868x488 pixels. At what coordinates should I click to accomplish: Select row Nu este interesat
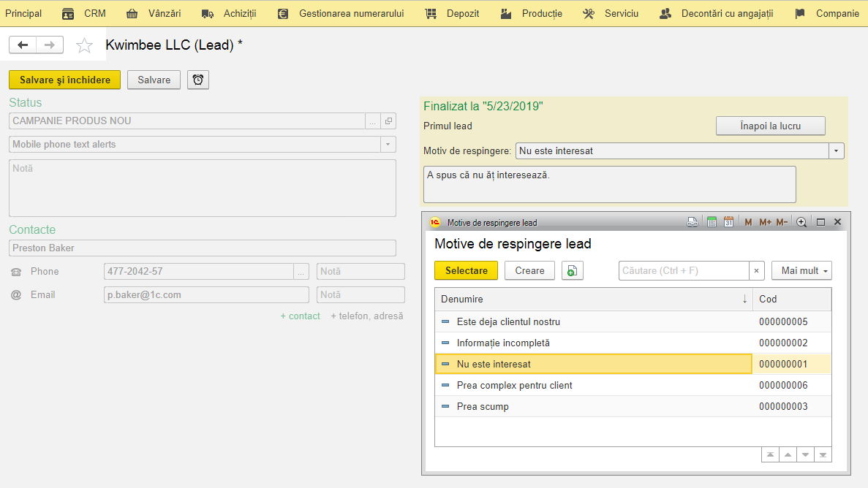coord(633,364)
